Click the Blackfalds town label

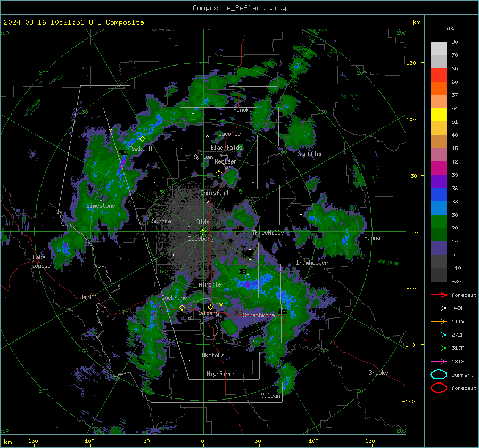click(x=226, y=148)
